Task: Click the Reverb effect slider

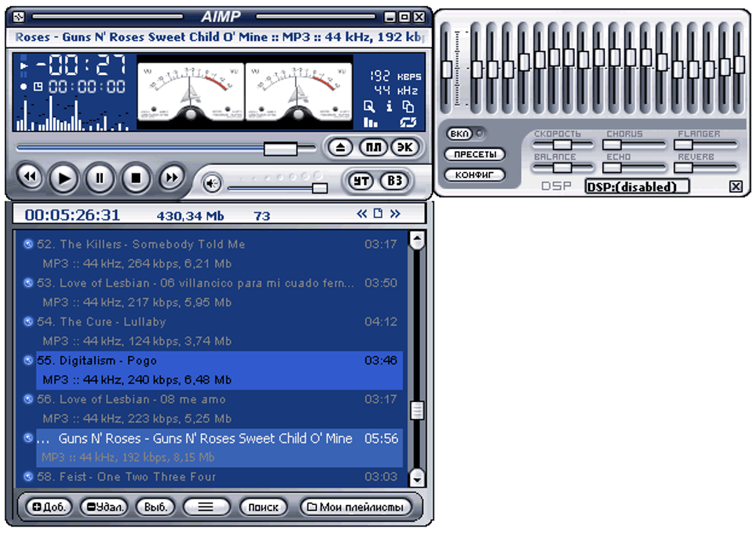Action: [x=706, y=168]
